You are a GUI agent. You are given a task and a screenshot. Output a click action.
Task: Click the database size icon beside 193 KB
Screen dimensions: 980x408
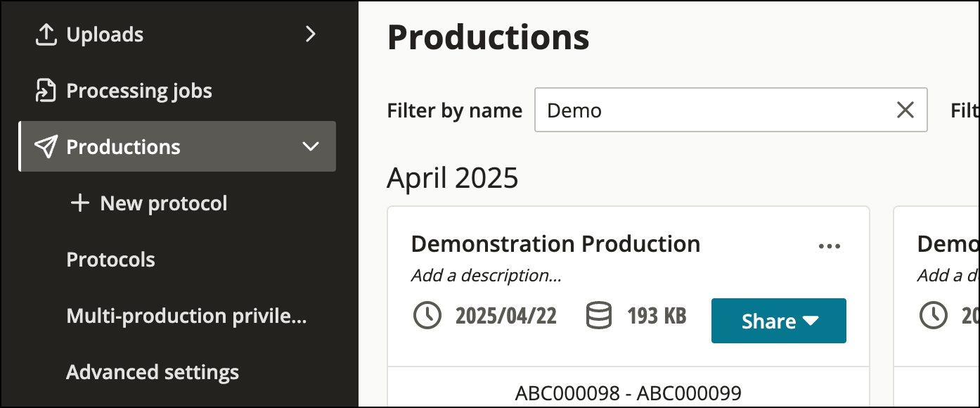pyautogui.click(x=599, y=316)
